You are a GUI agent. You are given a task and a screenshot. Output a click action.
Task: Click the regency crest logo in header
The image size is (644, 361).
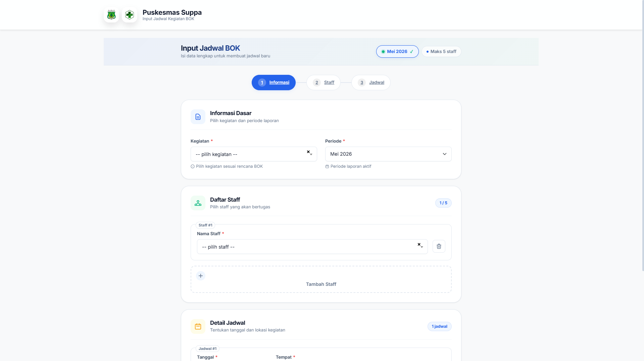(x=111, y=15)
